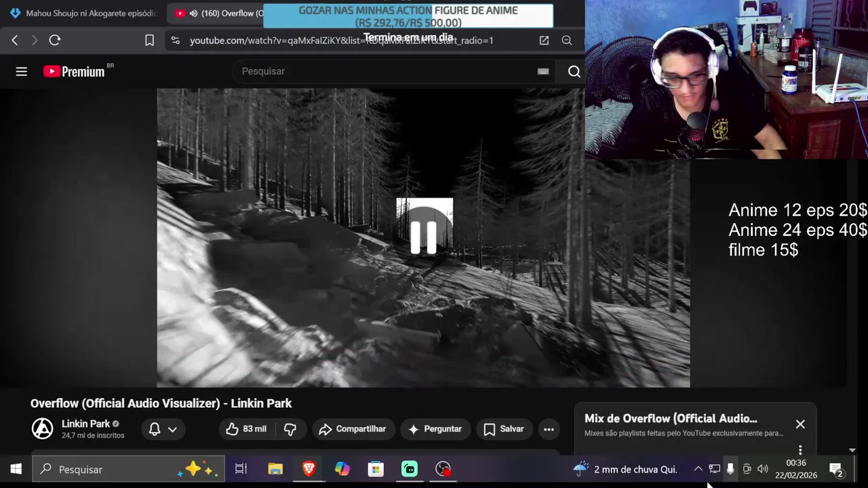This screenshot has height=488, width=868.
Task: Open on-screen keyboard in search box
Action: [x=543, y=71]
